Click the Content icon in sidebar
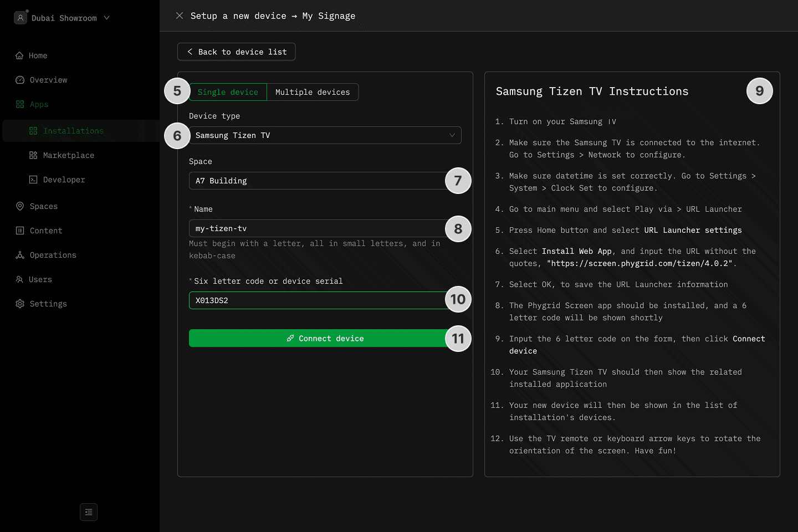Screen dimensions: 798x532 [20, 231]
